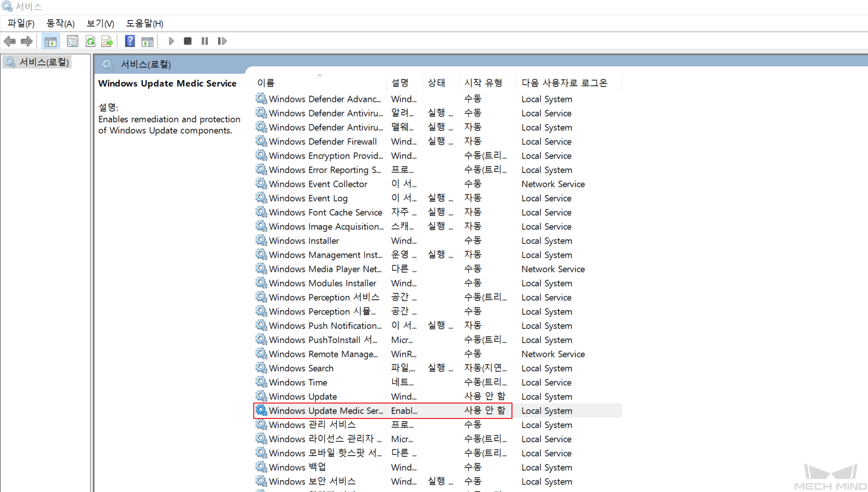Screen dimensions: 868x492
Task: Click the gear icon of Windows Time row
Action: [261, 382]
